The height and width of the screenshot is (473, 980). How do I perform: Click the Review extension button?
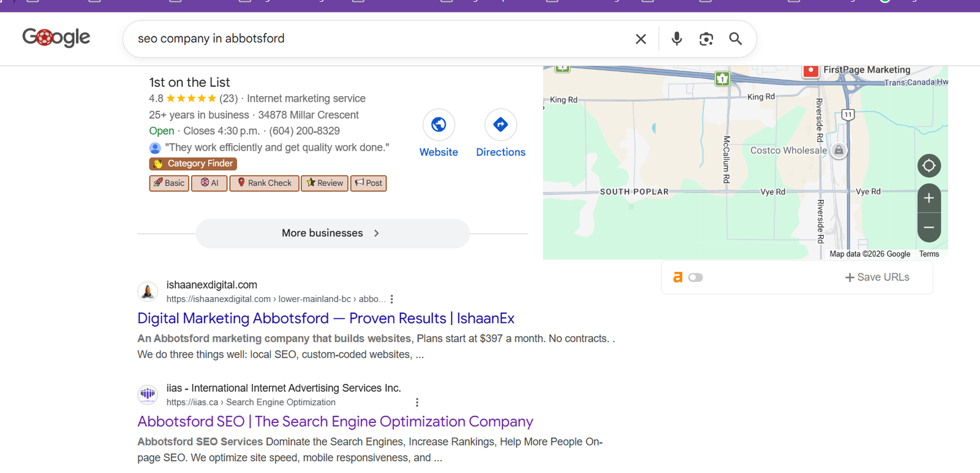pyautogui.click(x=325, y=183)
